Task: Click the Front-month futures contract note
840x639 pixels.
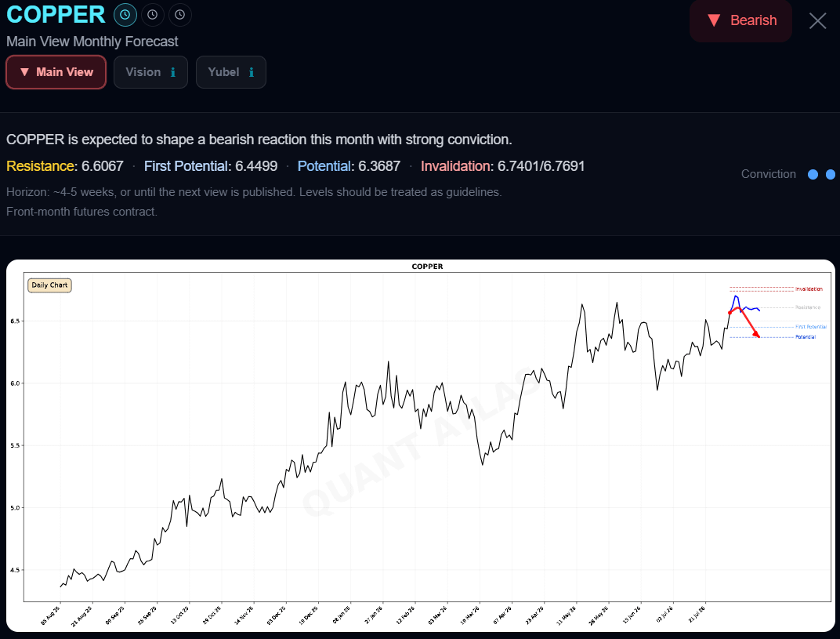Action: pos(82,212)
